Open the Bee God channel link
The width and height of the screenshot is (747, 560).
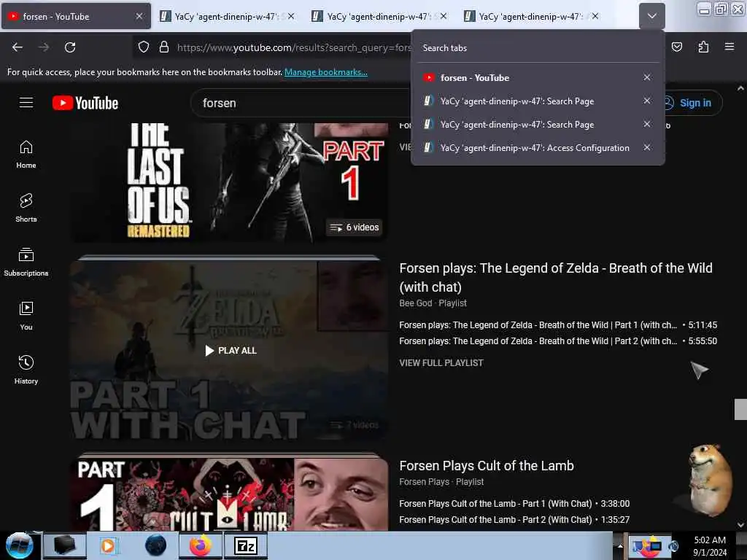415,303
